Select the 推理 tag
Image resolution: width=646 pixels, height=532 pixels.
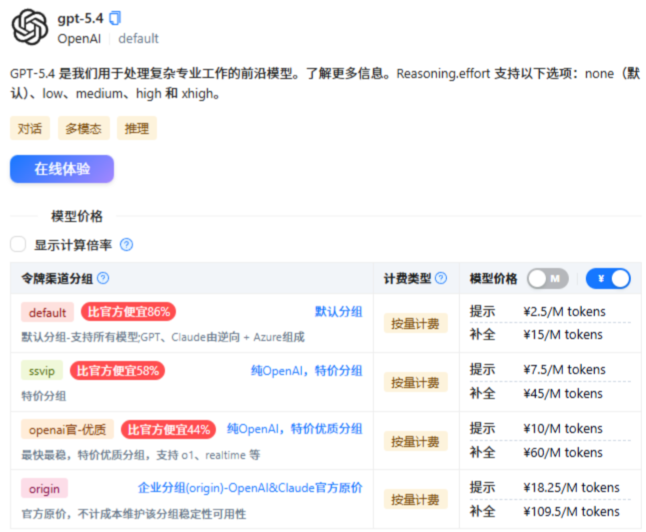(x=137, y=129)
